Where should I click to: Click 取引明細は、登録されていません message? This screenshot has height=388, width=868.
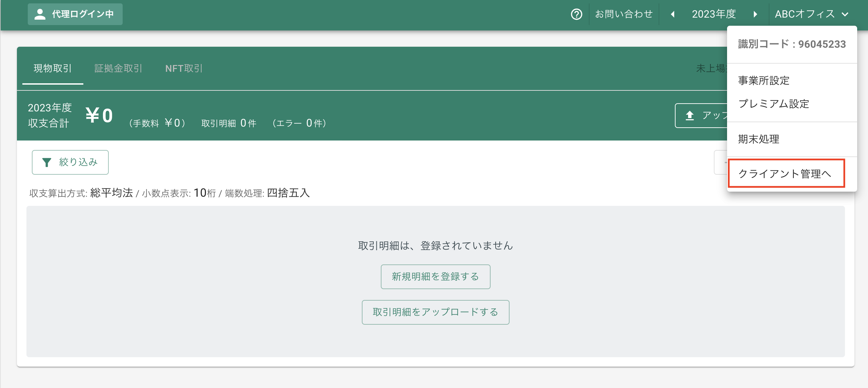435,245
